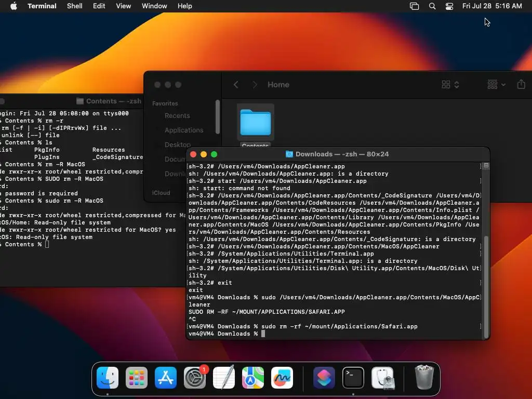The width and height of the screenshot is (532, 399).
Task: Open Freeform from the Dock
Action: point(282,378)
